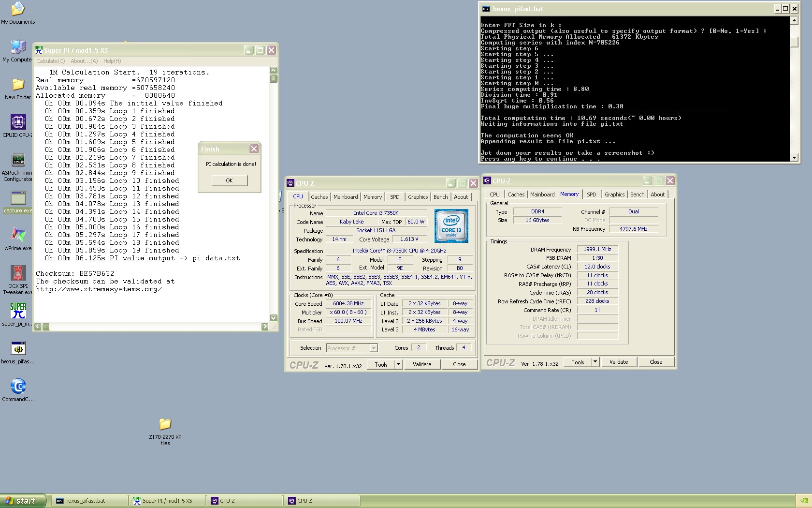Minimize the left CPU-Z window
Image resolution: width=812 pixels, height=508 pixels.
coord(450,183)
